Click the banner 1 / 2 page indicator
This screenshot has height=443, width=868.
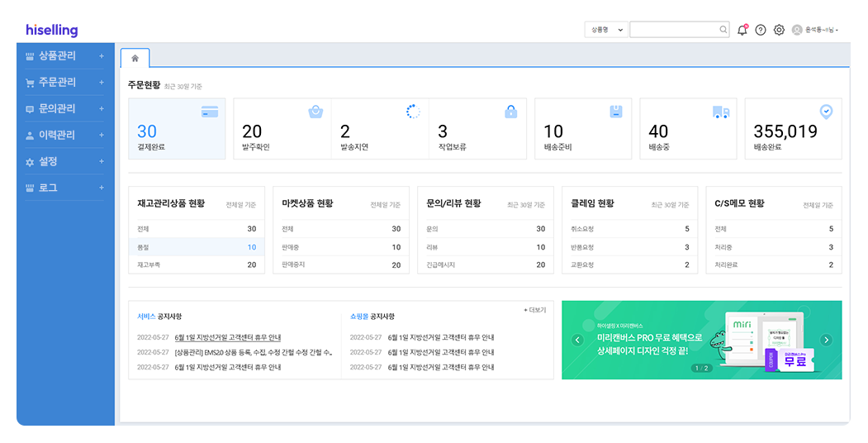click(701, 369)
